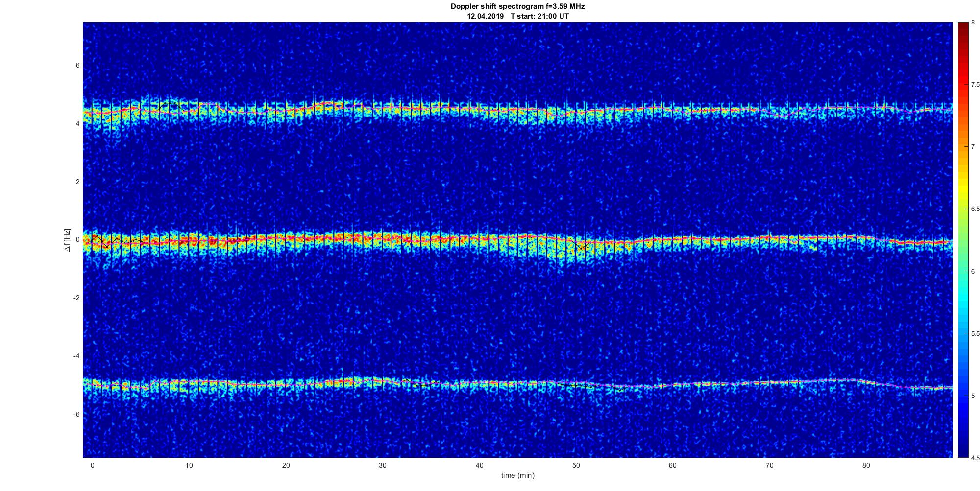Viewport: 980px width, 491px height.
Task: Click the y-axis tick label '-4'
Action: click(x=76, y=356)
